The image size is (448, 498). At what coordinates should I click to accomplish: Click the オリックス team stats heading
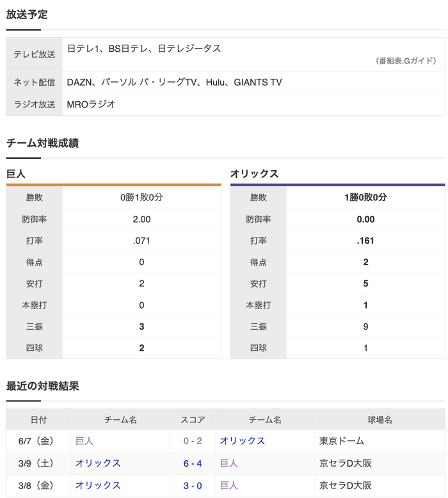(x=254, y=173)
